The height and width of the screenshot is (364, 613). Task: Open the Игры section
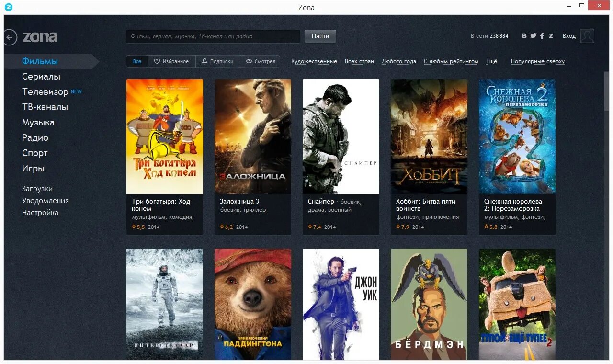pyautogui.click(x=33, y=169)
